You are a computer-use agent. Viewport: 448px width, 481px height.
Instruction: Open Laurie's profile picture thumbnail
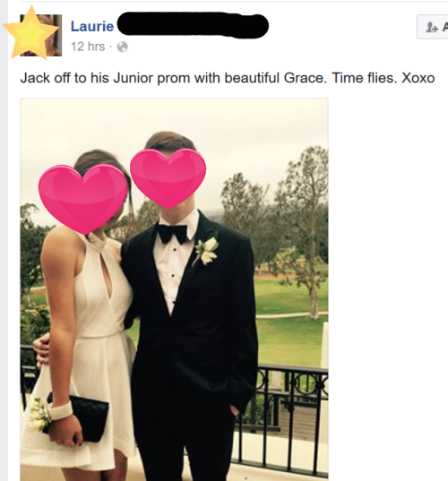41,35
